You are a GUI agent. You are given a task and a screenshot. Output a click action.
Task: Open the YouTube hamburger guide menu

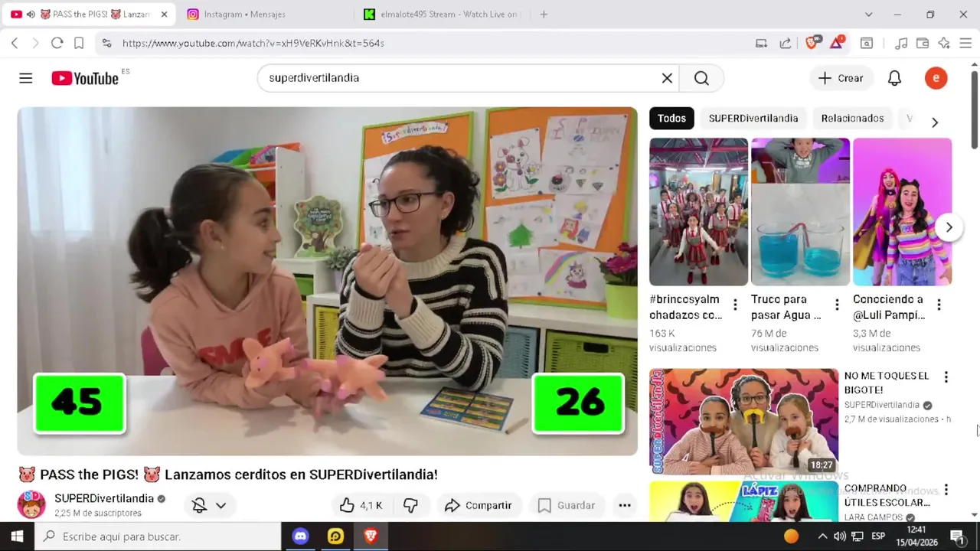(x=26, y=78)
